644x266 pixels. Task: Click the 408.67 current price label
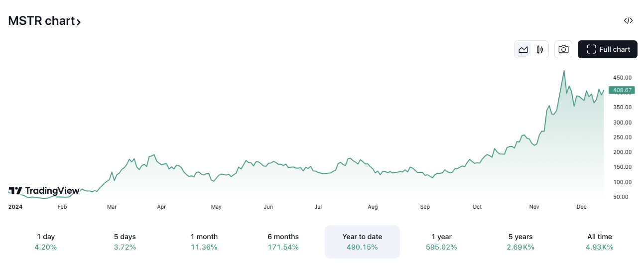pyautogui.click(x=622, y=90)
